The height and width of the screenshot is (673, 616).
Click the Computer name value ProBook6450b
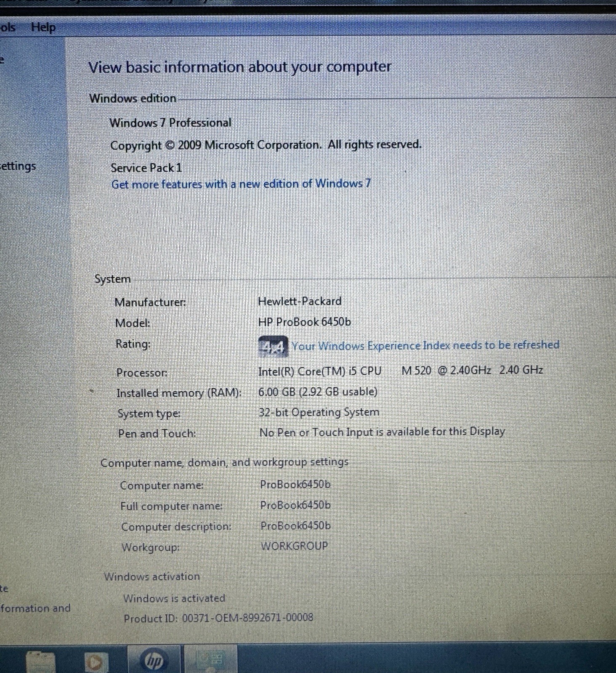(295, 485)
